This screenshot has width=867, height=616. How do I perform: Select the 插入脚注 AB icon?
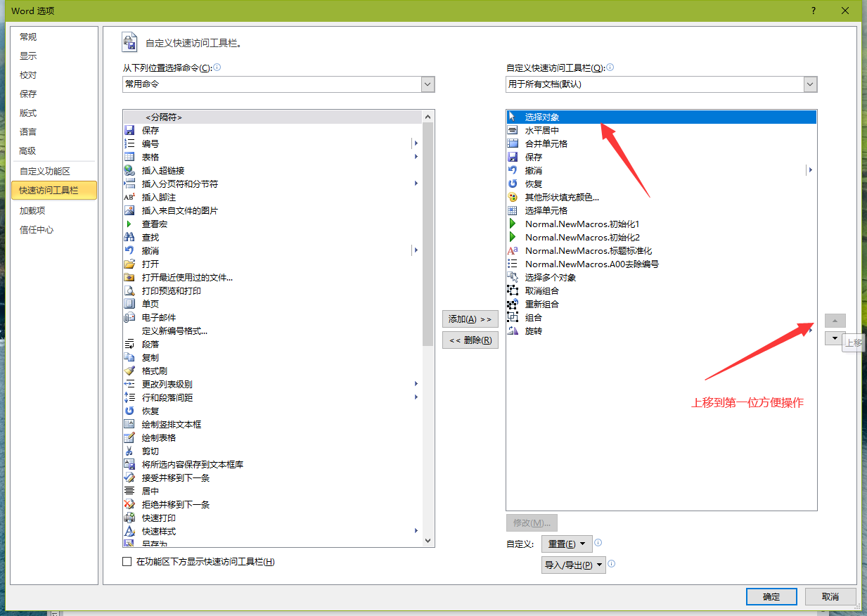point(129,197)
